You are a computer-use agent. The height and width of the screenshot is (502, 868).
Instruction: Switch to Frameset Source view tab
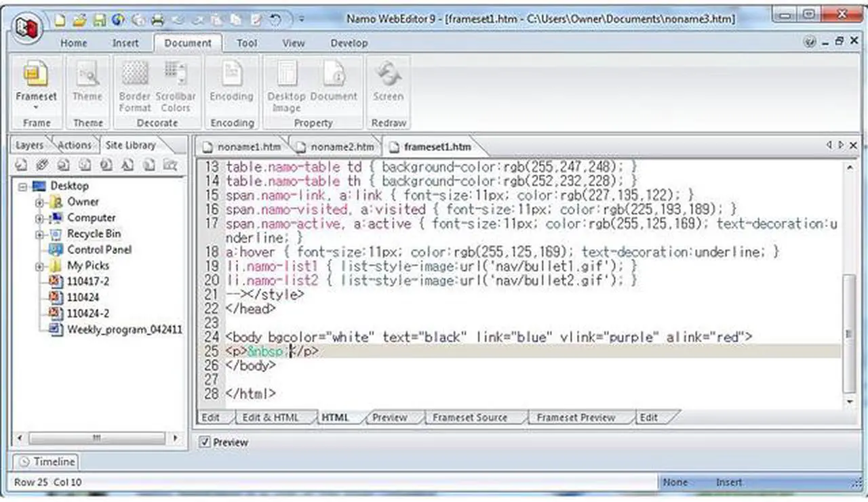470,417
